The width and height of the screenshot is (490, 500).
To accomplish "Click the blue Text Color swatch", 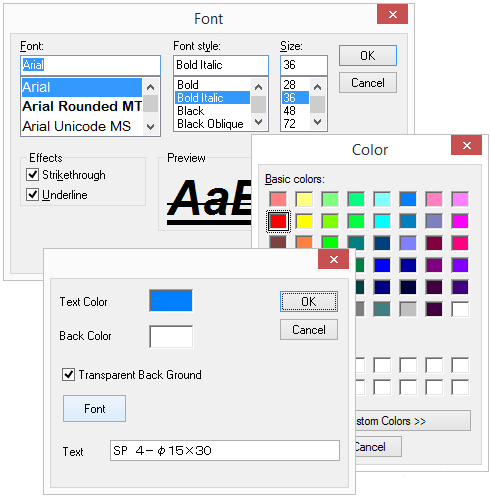I will point(171,301).
